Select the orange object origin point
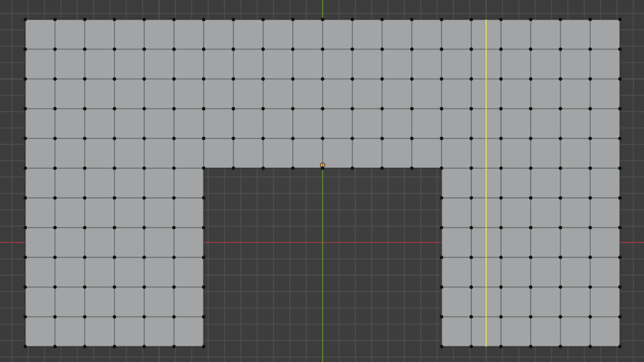The height and width of the screenshot is (362, 644). click(323, 165)
